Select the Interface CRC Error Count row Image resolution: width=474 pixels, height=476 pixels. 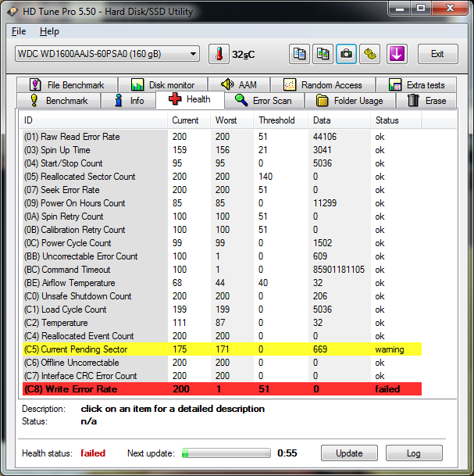click(x=222, y=376)
